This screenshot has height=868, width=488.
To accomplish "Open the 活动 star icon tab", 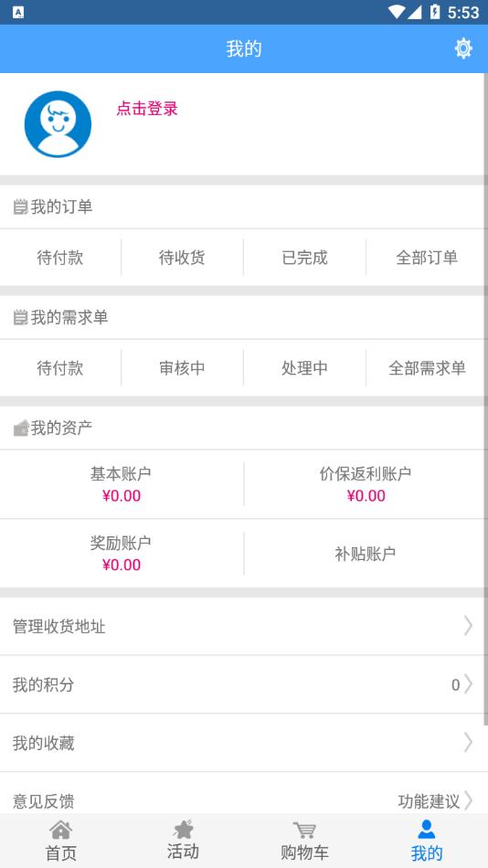I will point(183,830).
